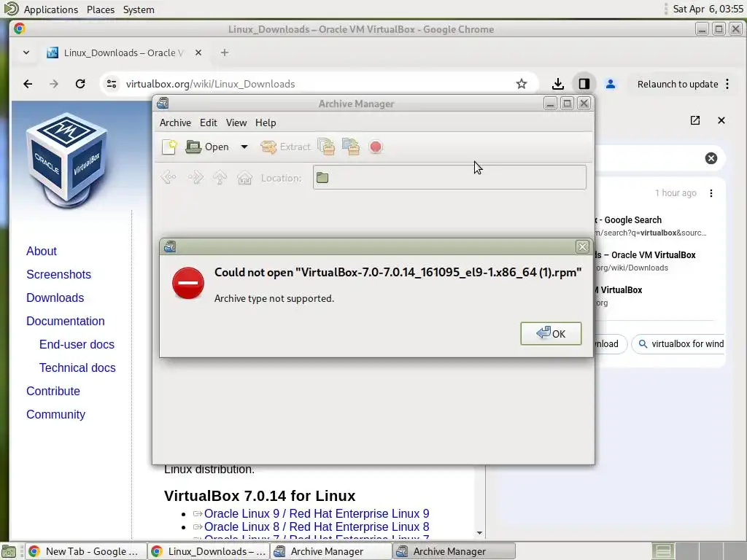Click Chrome's forward arrow button
Image resolution: width=747 pixels, height=560 pixels.
(x=54, y=84)
